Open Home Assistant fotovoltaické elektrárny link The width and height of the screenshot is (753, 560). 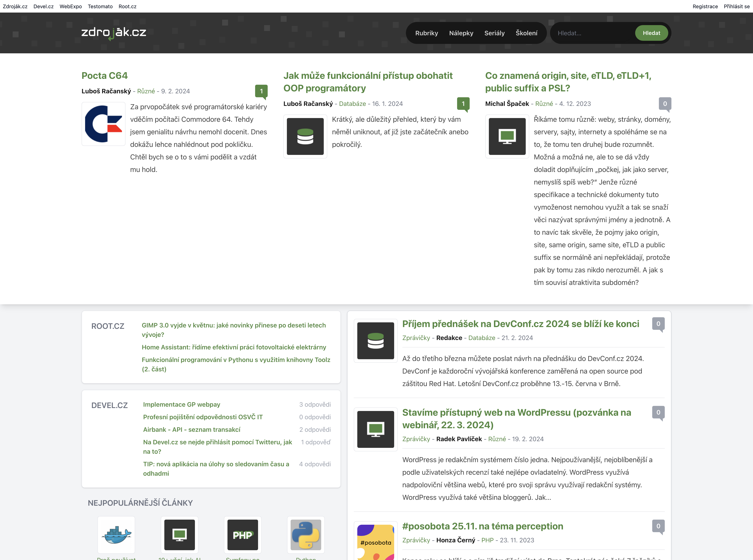tap(234, 347)
